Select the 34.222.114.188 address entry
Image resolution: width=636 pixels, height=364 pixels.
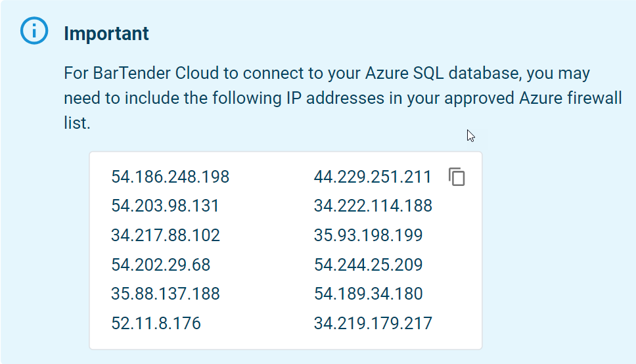[x=373, y=206]
